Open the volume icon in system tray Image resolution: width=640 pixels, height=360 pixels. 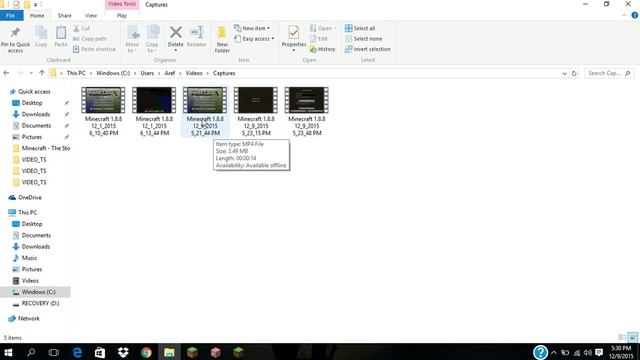[x=588, y=352]
